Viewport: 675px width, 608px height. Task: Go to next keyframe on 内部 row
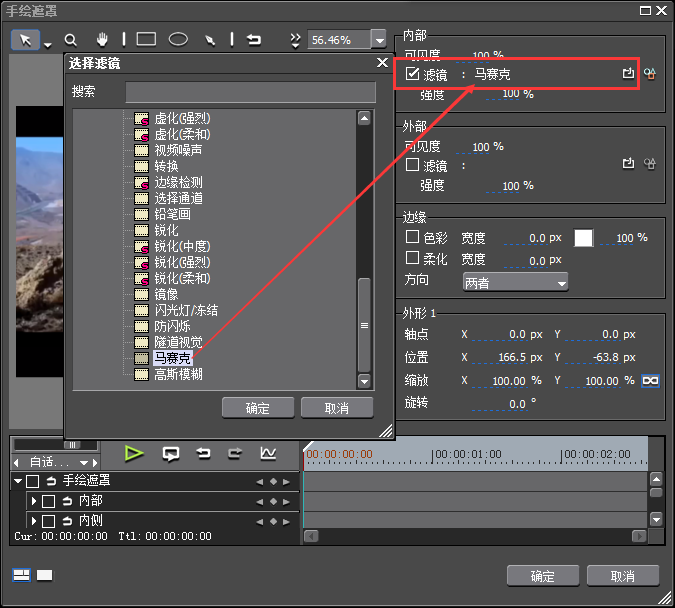pyautogui.click(x=286, y=502)
